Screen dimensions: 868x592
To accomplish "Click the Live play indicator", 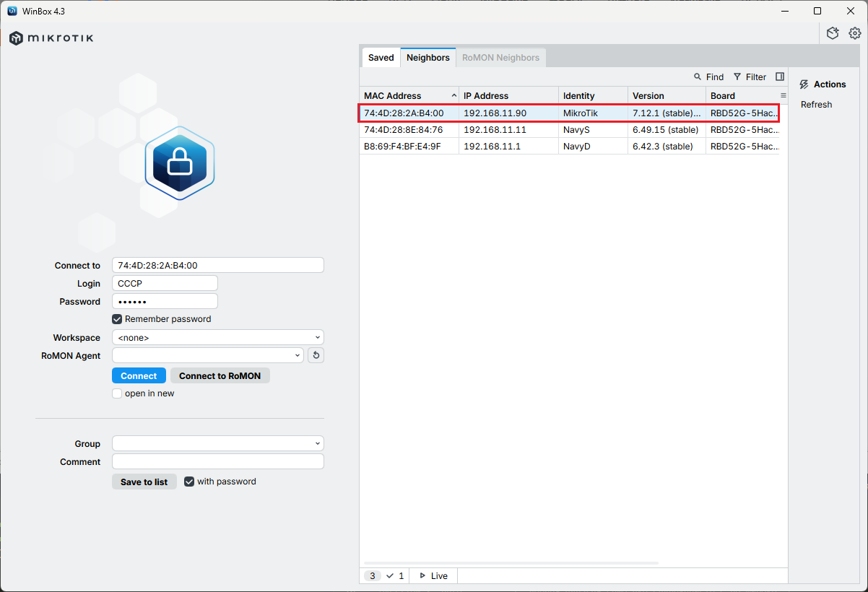I will click(433, 575).
